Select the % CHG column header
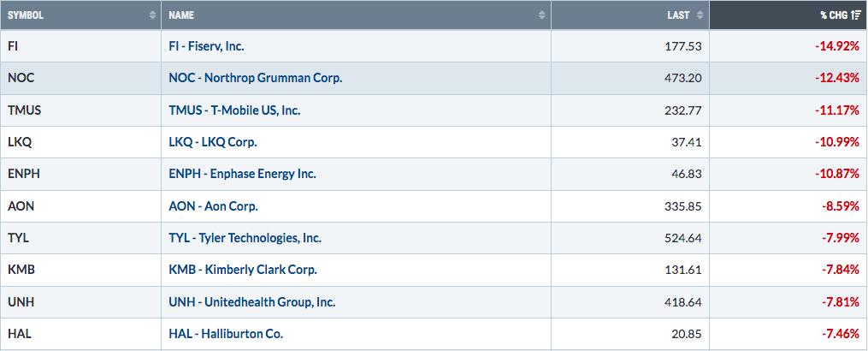Viewport: 868px width, 351px height. point(788,15)
